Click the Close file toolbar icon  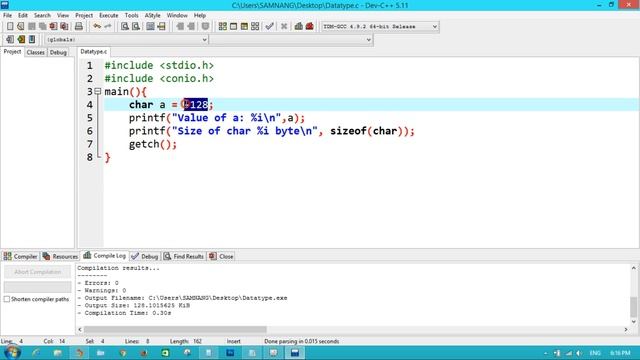click(53, 26)
